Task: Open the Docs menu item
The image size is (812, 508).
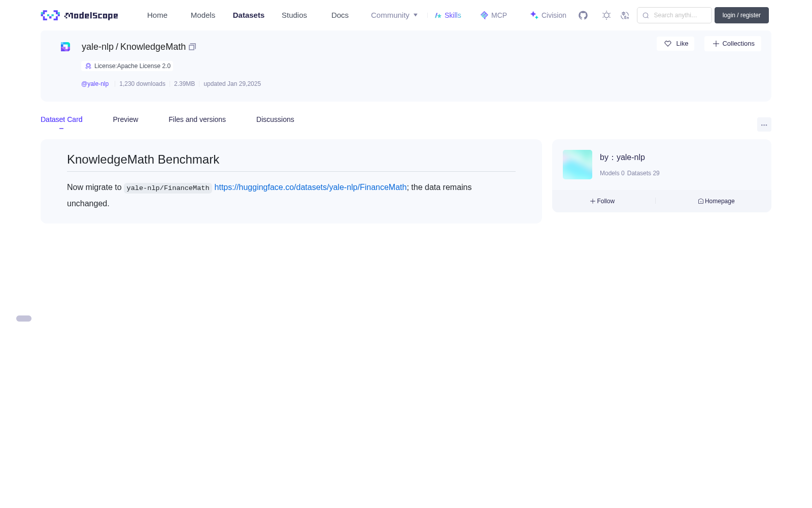Action: coord(340,15)
